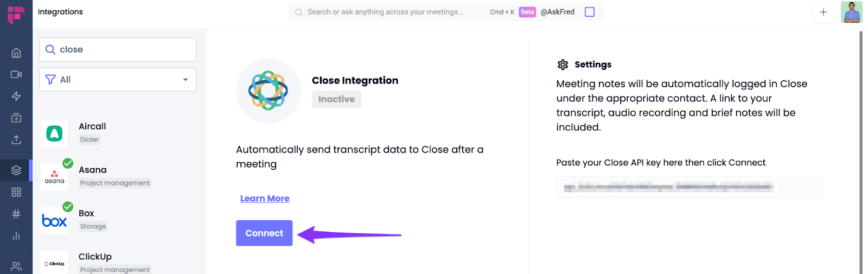Select the lightning bolt sidebar icon
The height and width of the screenshot is (274, 868).
click(x=16, y=96)
